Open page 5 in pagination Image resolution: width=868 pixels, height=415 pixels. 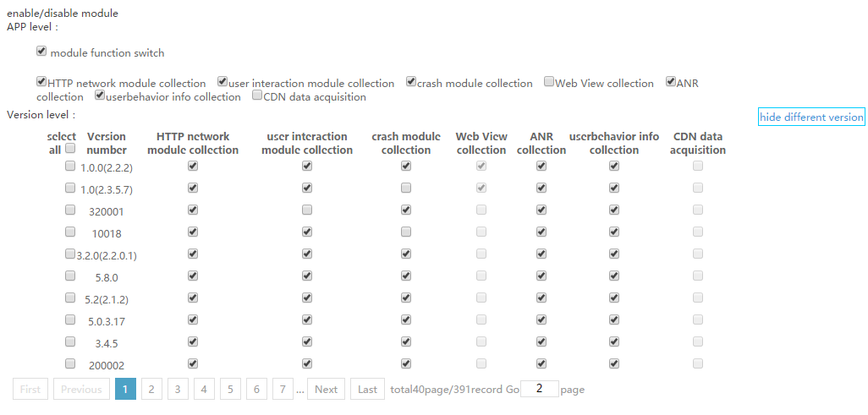point(230,390)
